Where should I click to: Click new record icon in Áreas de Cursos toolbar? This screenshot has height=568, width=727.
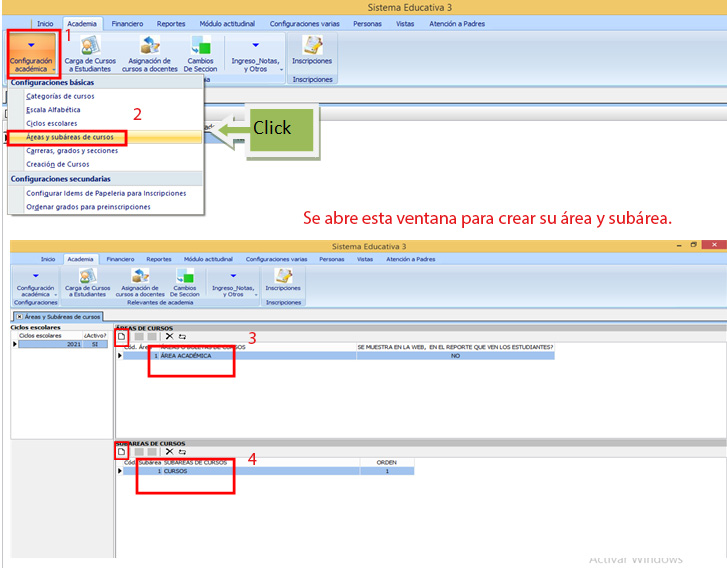click(x=121, y=337)
